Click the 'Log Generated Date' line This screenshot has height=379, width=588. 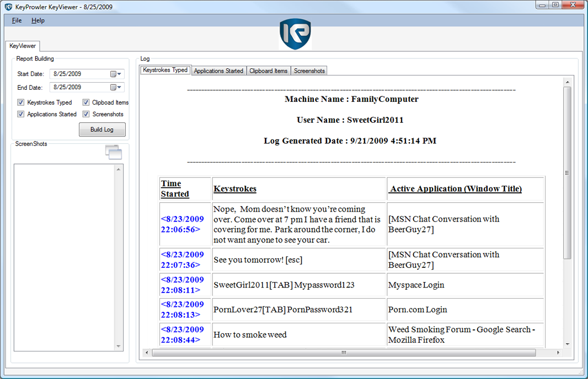[x=350, y=141]
